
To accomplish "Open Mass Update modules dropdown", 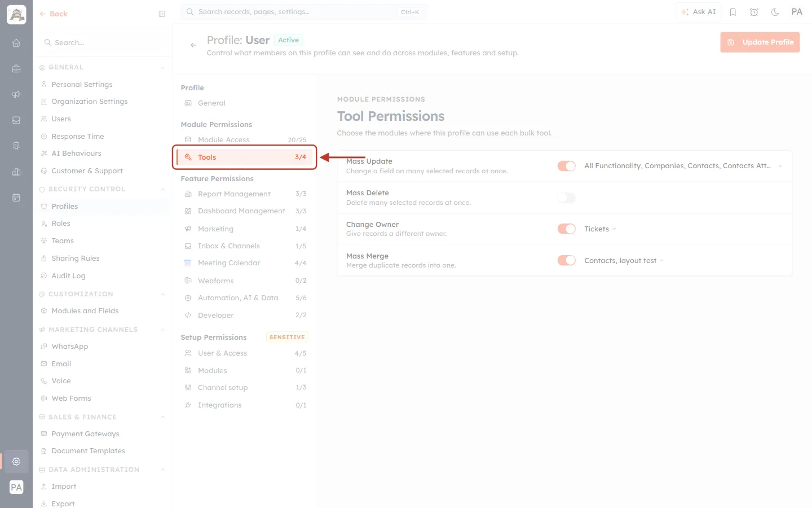I will pyautogui.click(x=683, y=166).
